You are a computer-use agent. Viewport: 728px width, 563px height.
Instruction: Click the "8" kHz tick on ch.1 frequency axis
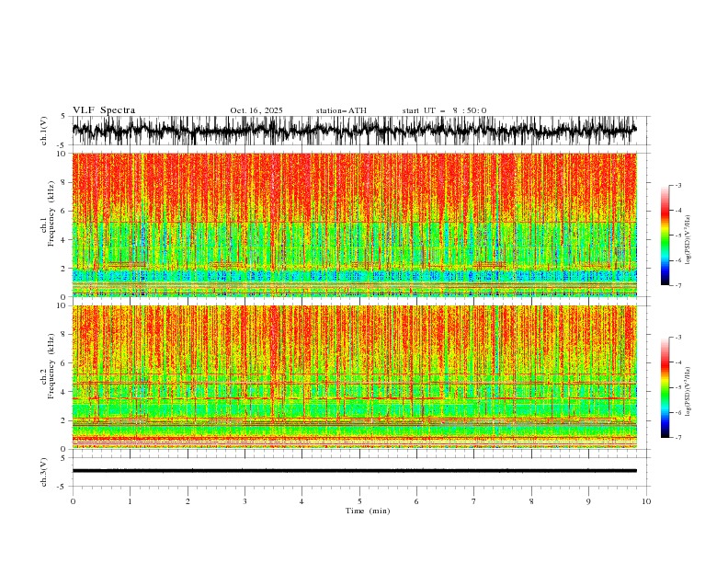[64, 182]
